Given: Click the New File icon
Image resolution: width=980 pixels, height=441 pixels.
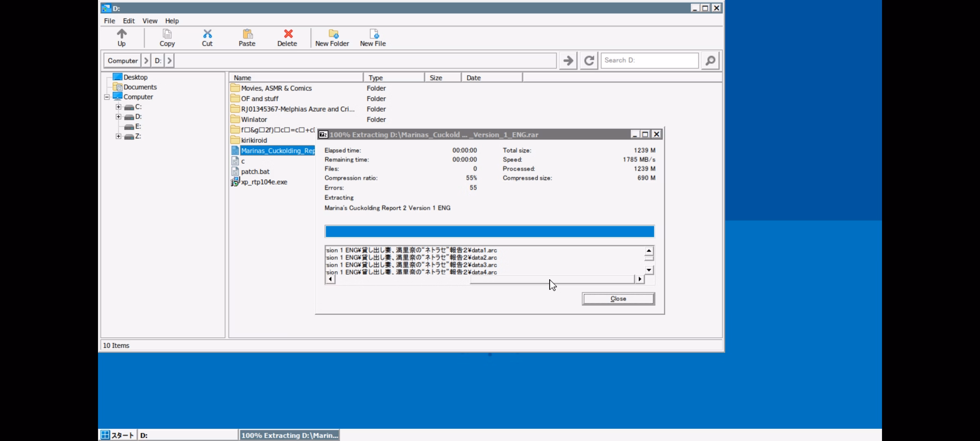Looking at the screenshot, I should [373, 34].
